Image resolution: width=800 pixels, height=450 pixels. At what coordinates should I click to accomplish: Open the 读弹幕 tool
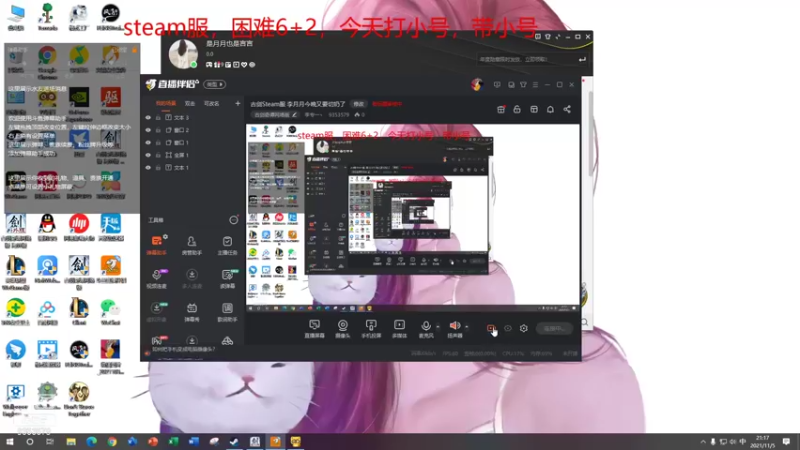pos(227,279)
